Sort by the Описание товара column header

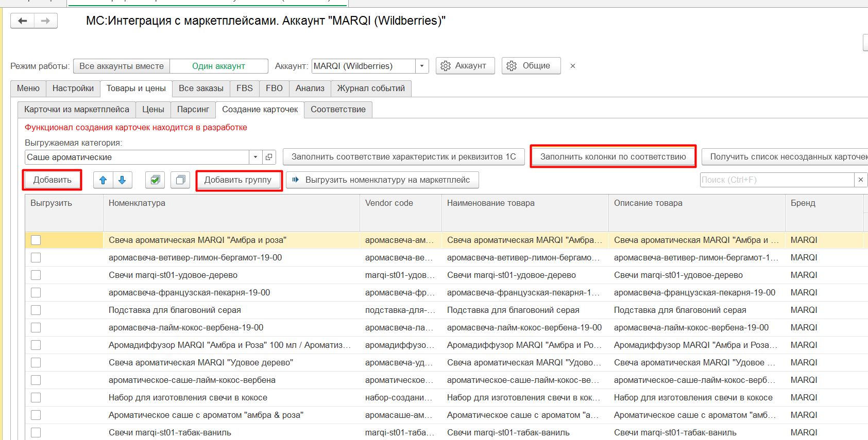[x=697, y=213]
